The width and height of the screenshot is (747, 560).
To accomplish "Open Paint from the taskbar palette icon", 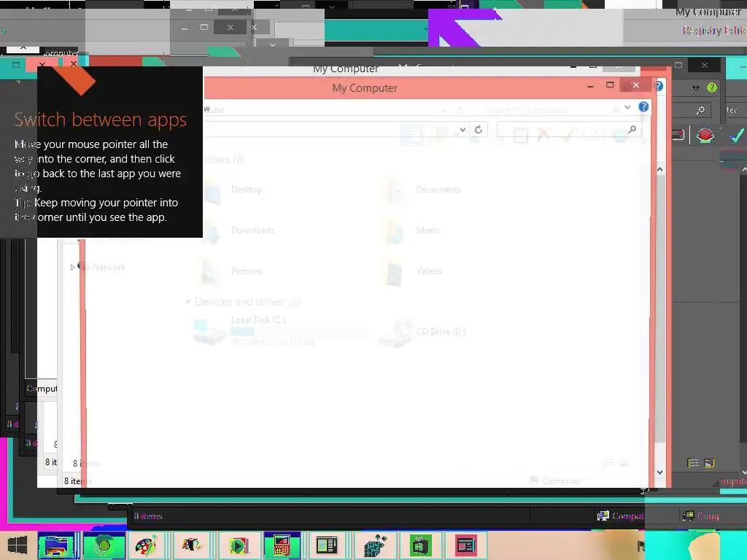I will tap(146, 545).
